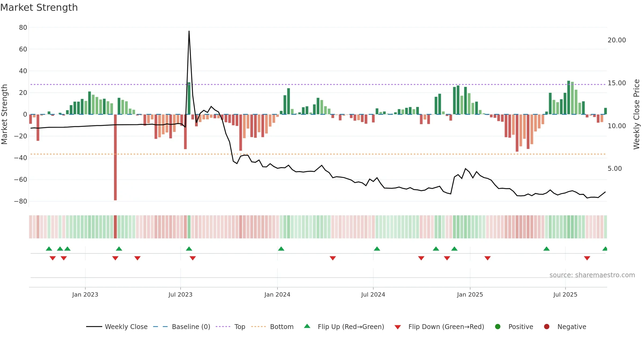
Task: Click the 80 value on the left axis
Action: 23,27
